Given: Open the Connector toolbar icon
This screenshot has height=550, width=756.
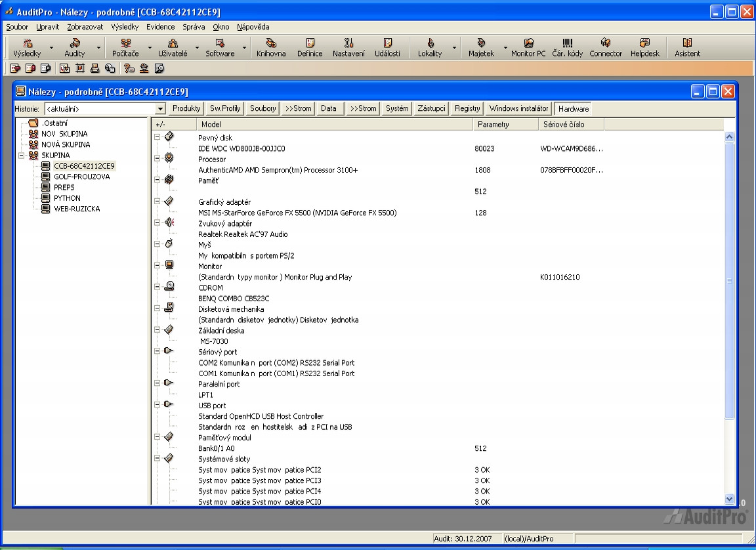Looking at the screenshot, I should point(606,48).
